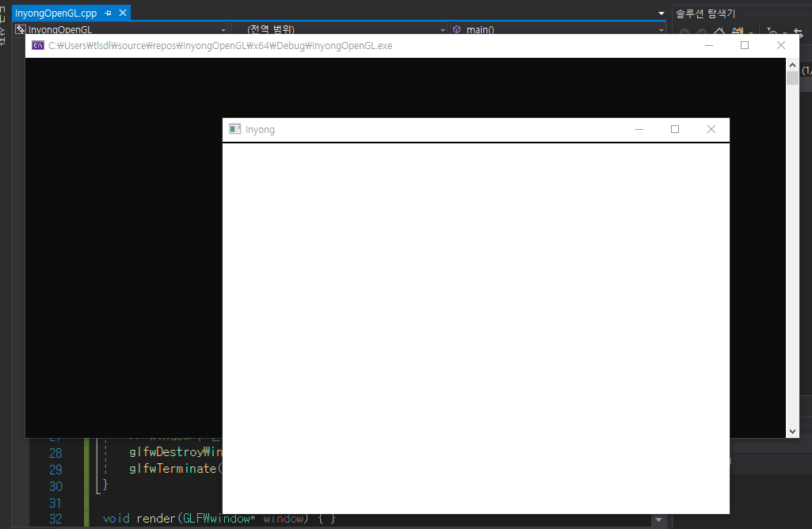Viewport: 812px width, 529px height.
Task: Click the GLFWwindow* parameter type in code
Action: (219, 518)
